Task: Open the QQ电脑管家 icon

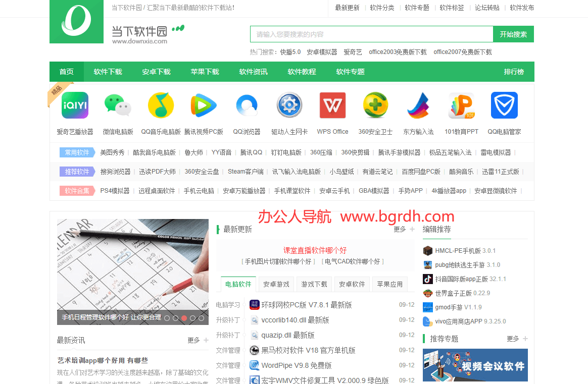Action: pos(504,105)
